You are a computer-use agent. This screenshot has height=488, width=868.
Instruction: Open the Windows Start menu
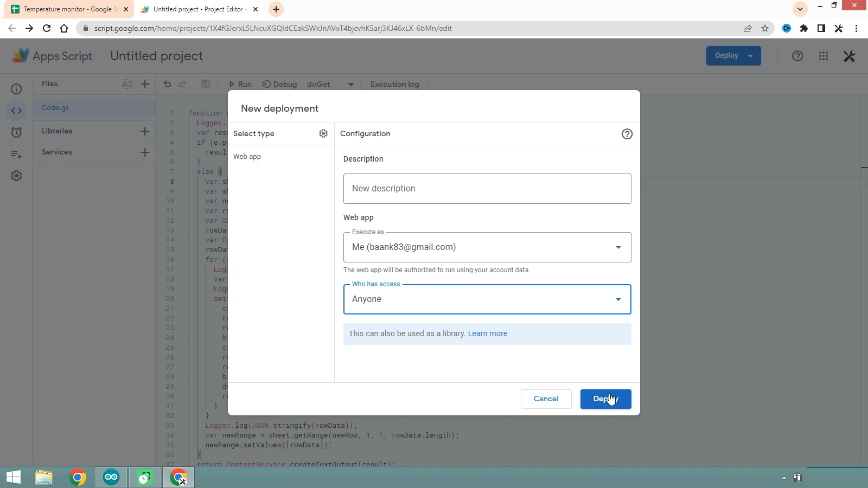pos(14,478)
